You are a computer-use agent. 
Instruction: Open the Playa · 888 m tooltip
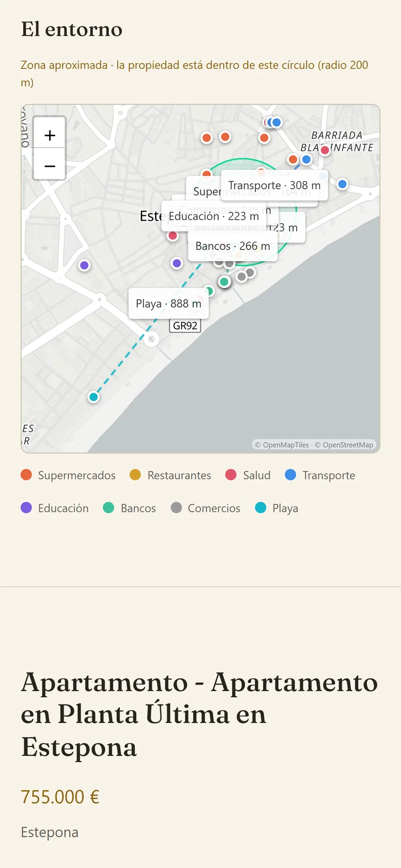tap(169, 303)
